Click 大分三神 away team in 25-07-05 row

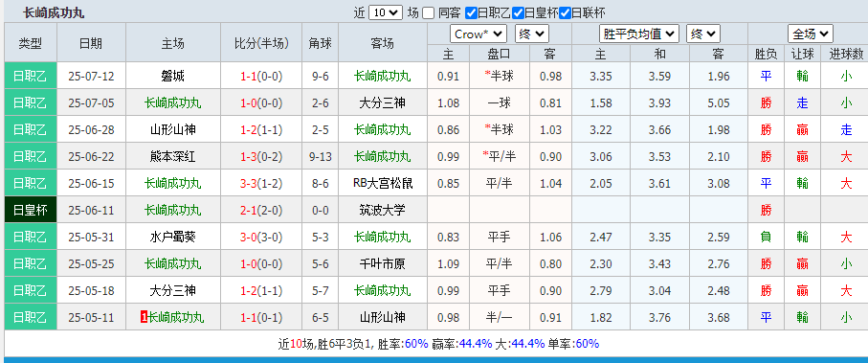tap(383, 103)
